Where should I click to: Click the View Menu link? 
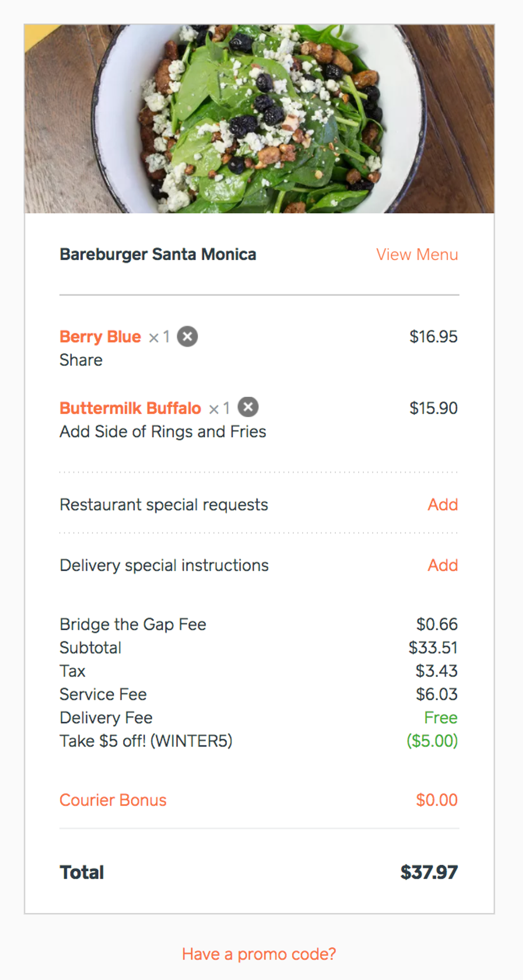[417, 254]
